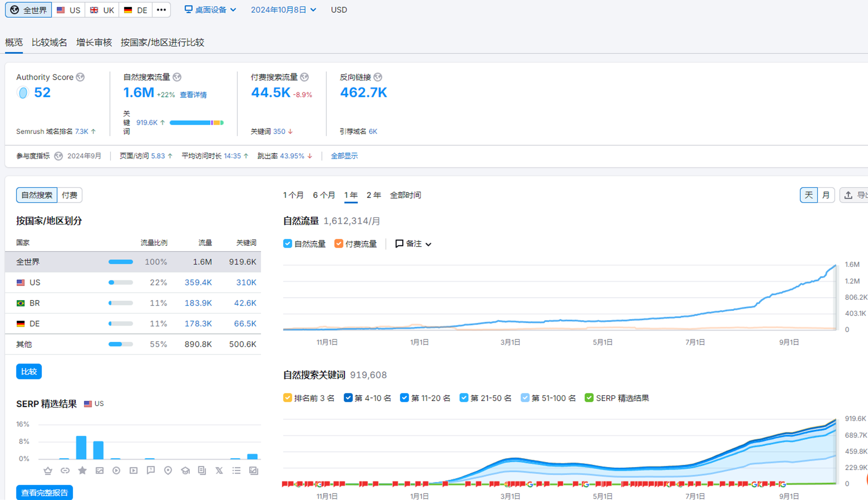Click the blue 比较 button

[29, 372]
